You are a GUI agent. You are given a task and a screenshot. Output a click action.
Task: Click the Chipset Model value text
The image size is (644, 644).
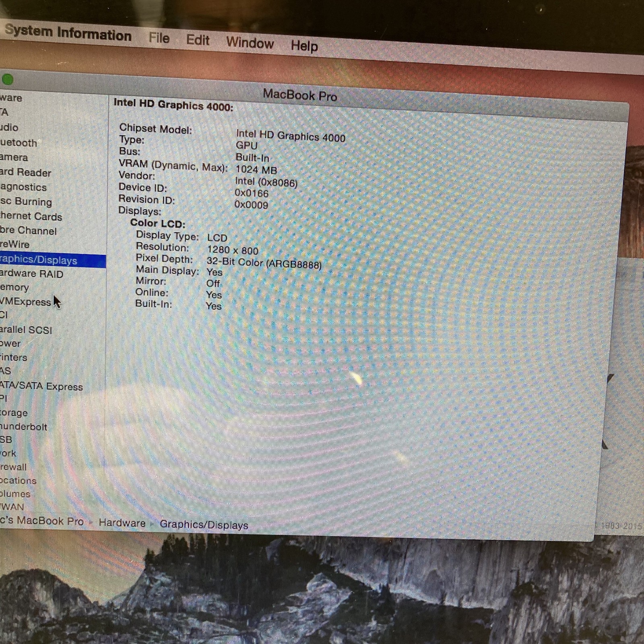pos(291,135)
